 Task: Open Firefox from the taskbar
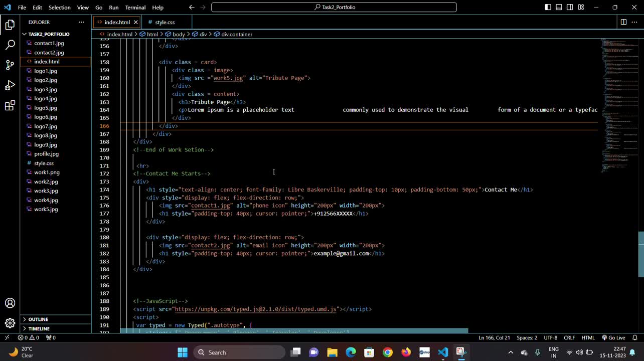(x=406, y=352)
